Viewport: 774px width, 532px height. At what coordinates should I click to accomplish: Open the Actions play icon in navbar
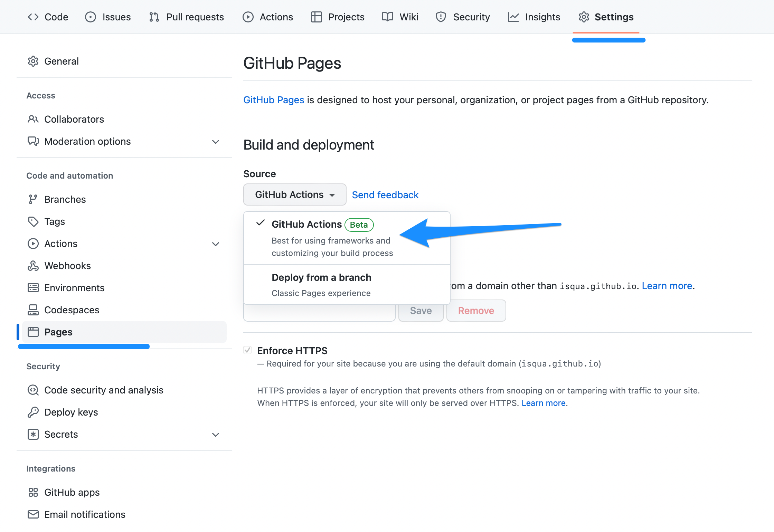point(248,17)
